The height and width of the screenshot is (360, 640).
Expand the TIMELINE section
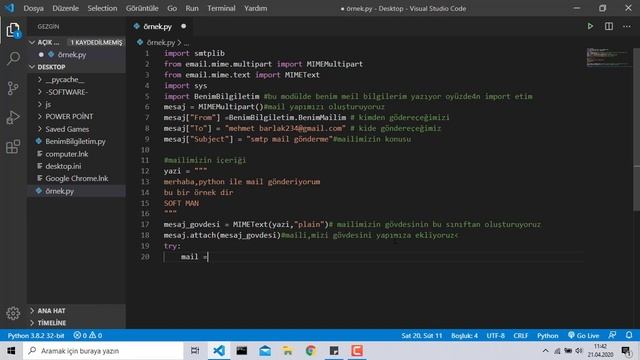coord(77,323)
